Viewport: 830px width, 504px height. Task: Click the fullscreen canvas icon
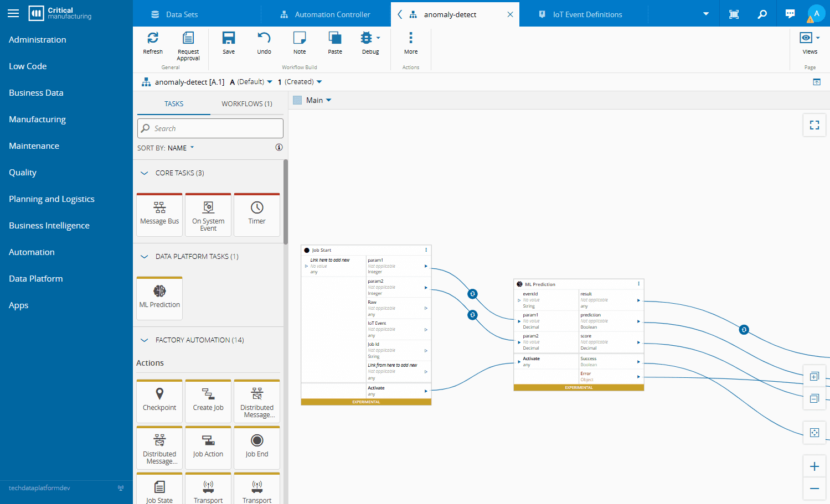814,125
